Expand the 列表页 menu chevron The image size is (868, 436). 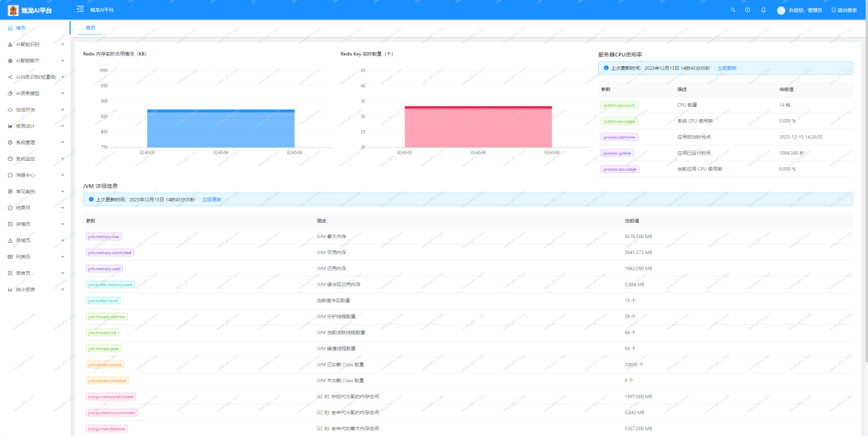click(x=63, y=257)
